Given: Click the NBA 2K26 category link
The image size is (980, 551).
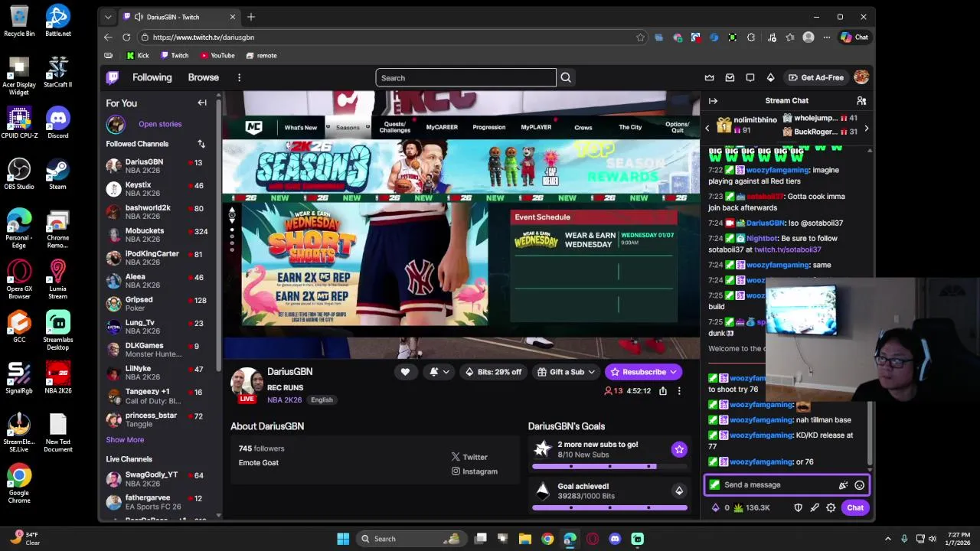Looking at the screenshot, I should [284, 399].
